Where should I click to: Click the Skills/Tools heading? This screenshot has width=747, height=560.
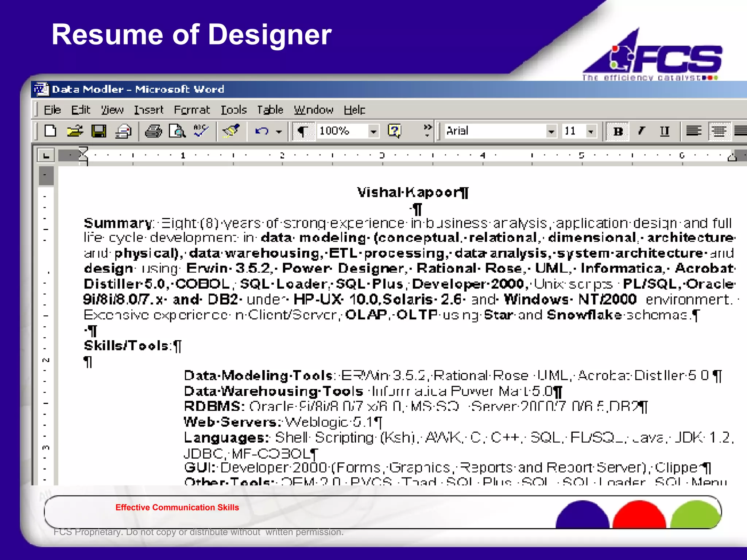[x=127, y=346]
